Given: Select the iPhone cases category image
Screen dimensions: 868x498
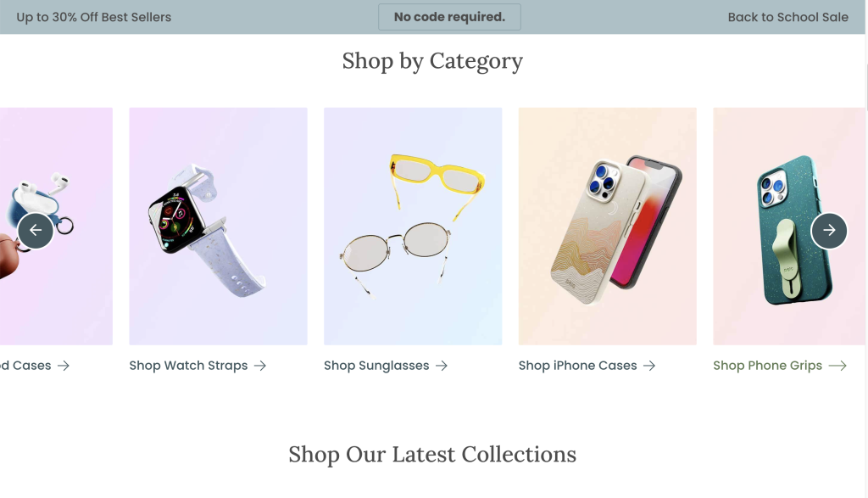Looking at the screenshot, I should 607,226.
